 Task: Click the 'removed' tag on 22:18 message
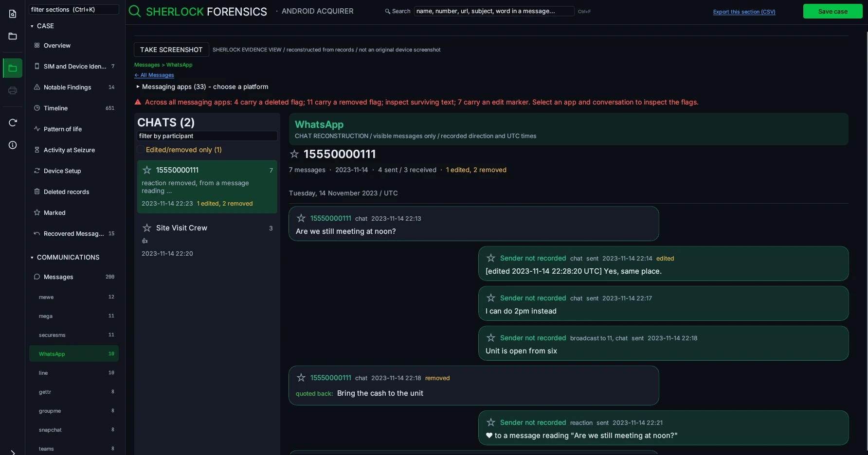click(437, 378)
